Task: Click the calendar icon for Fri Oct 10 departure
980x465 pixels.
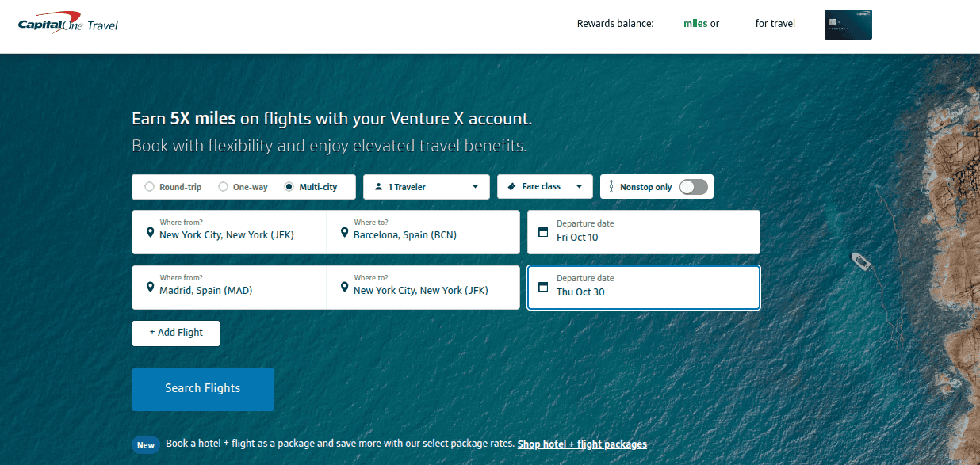Action: [x=543, y=231]
